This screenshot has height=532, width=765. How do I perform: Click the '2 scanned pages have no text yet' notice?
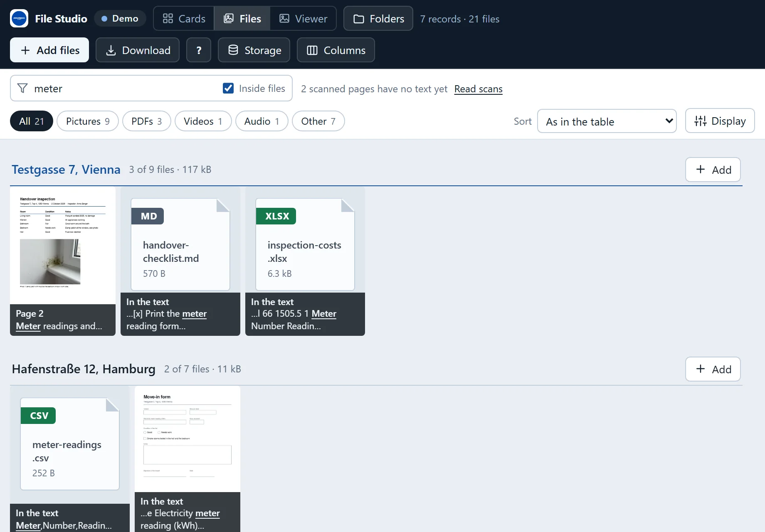click(x=374, y=89)
